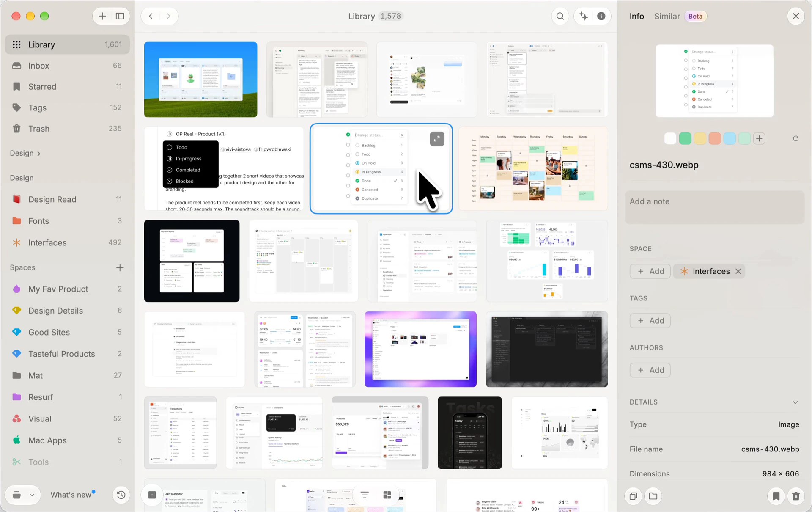The height and width of the screenshot is (512, 812).
Task: Open the sort filter icon
Action: pyautogui.click(x=365, y=495)
